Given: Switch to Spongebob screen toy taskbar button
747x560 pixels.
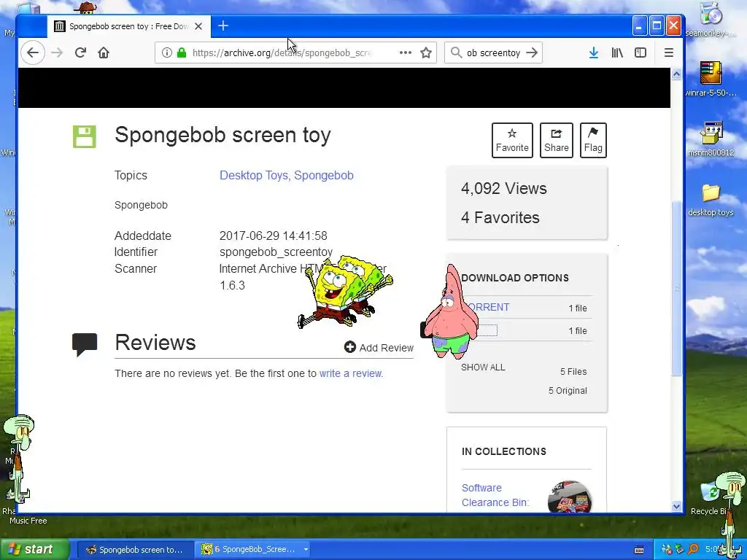Looking at the screenshot, I should tap(135, 550).
